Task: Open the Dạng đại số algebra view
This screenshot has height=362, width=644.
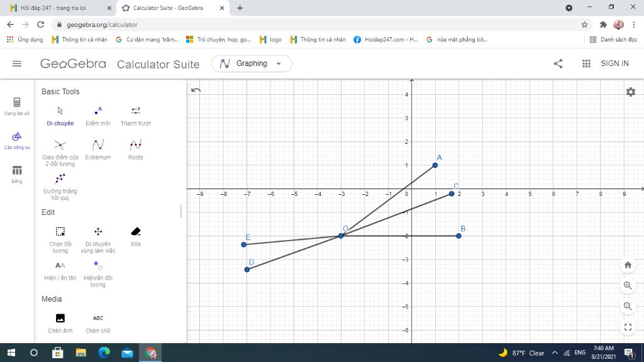Action: coord(17,106)
